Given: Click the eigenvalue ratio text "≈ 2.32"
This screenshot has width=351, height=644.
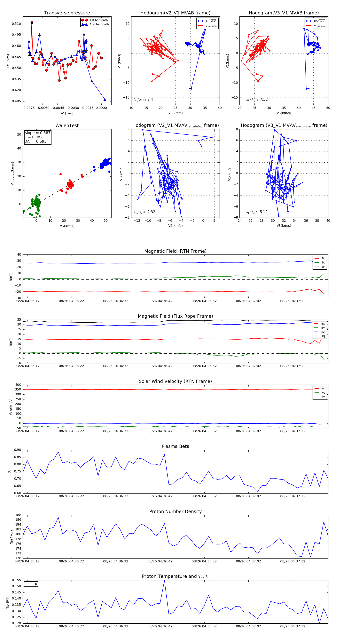Looking at the screenshot, I should coord(144,212).
